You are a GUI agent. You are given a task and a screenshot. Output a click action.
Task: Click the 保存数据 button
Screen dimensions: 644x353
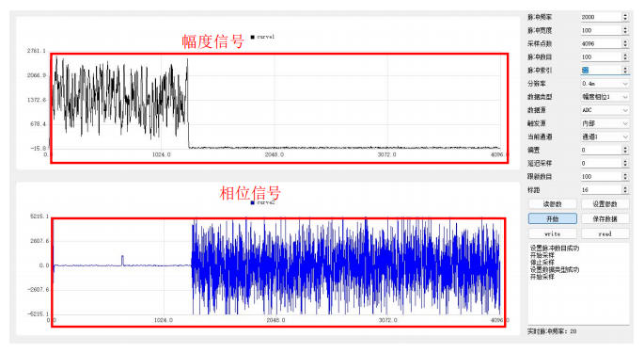(605, 219)
